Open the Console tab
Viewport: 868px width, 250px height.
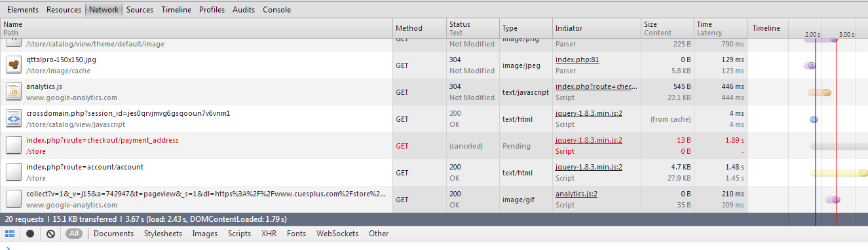tap(276, 10)
